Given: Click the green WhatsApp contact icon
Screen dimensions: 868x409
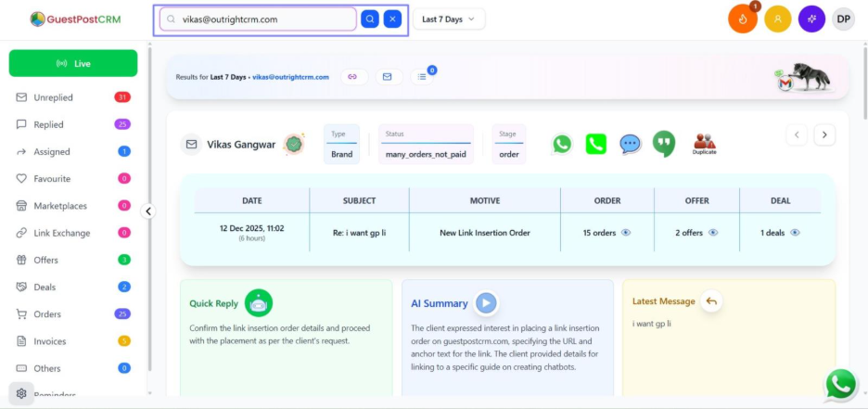Looking at the screenshot, I should coord(562,144).
